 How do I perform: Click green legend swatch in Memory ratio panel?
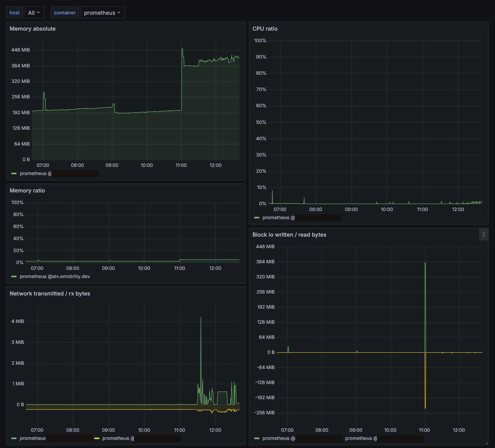click(14, 276)
